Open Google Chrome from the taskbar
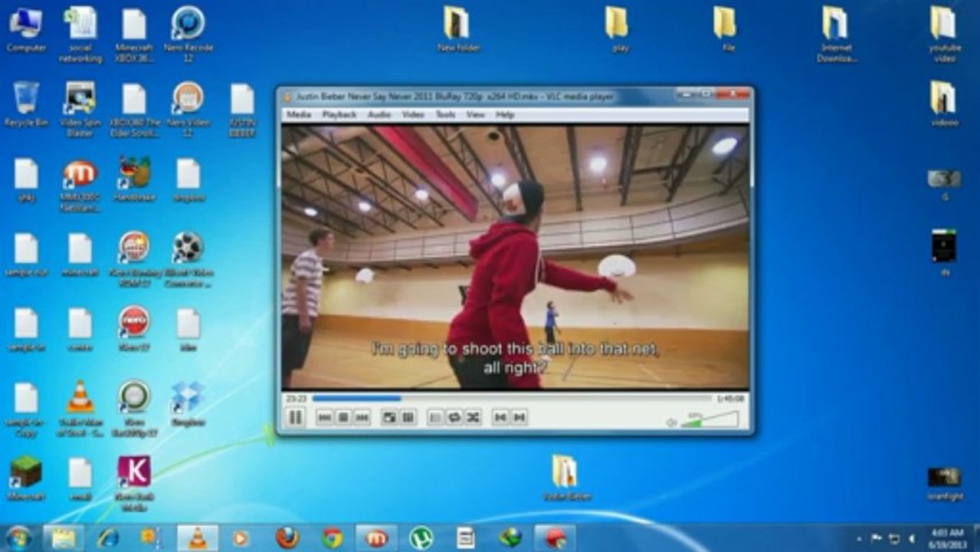Screen dimensions: 980x552 point(332,538)
